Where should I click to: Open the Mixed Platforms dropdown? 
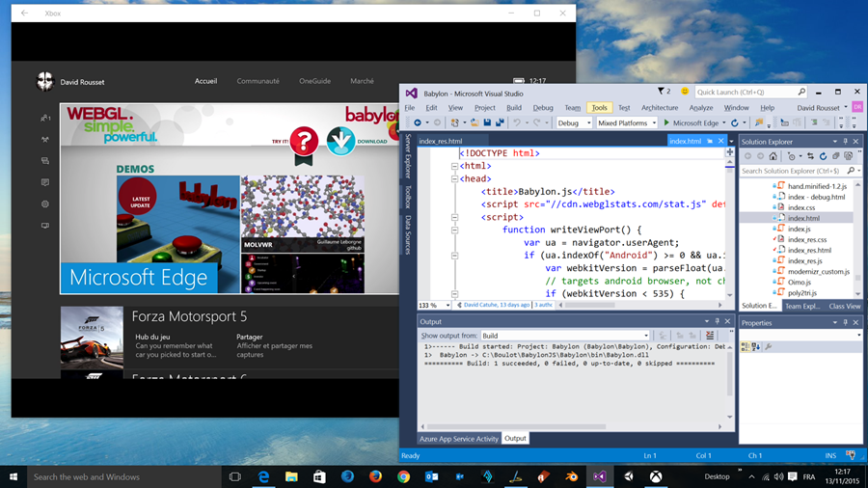click(627, 122)
